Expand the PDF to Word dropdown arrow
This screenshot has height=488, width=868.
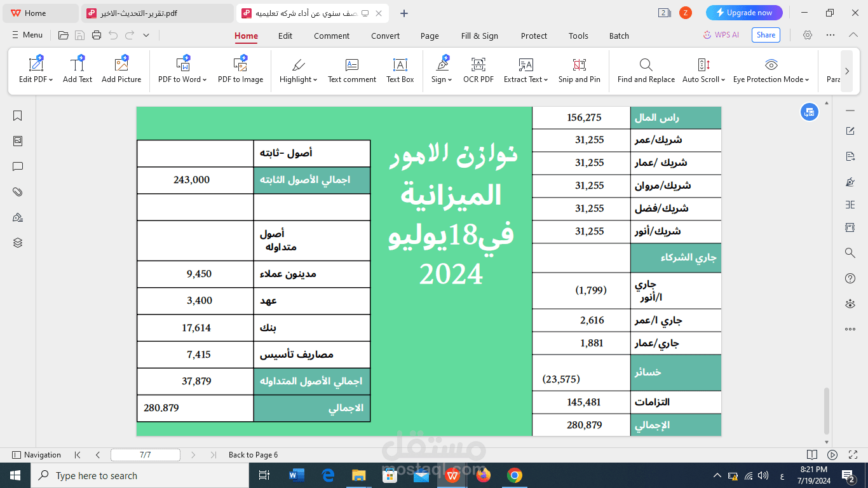click(205, 80)
